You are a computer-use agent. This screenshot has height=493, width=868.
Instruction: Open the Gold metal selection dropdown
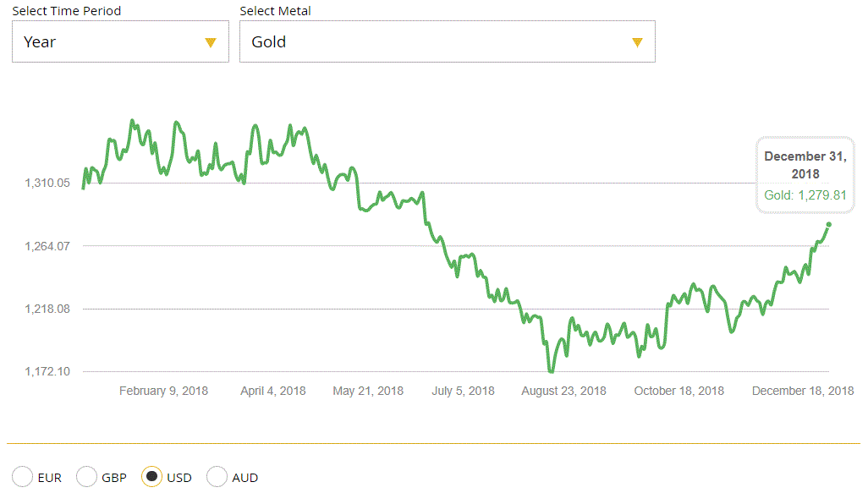click(x=447, y=41)
